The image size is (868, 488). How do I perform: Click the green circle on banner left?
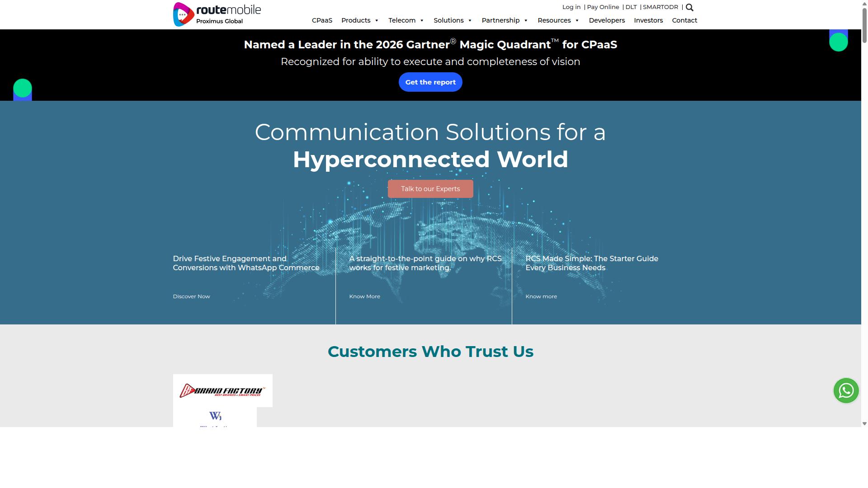click(x=23, y=88)
